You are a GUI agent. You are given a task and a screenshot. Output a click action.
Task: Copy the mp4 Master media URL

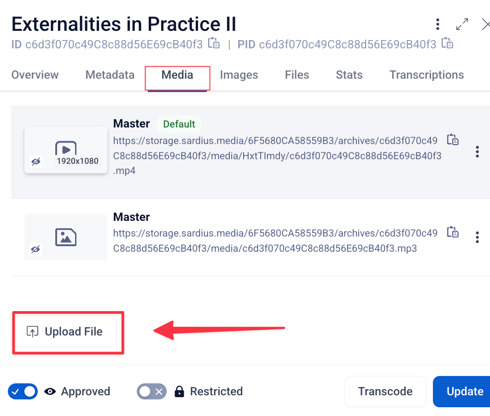pos(453,140)
